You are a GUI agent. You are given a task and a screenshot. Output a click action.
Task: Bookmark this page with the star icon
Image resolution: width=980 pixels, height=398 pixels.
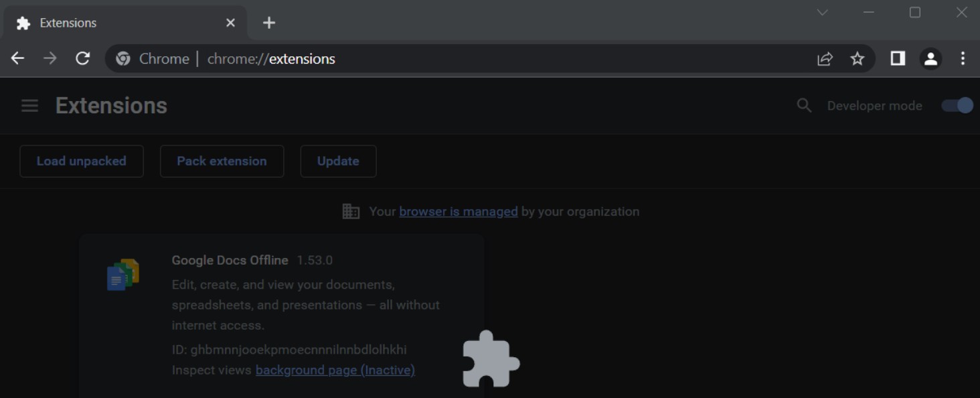click(x=857, y=59)
